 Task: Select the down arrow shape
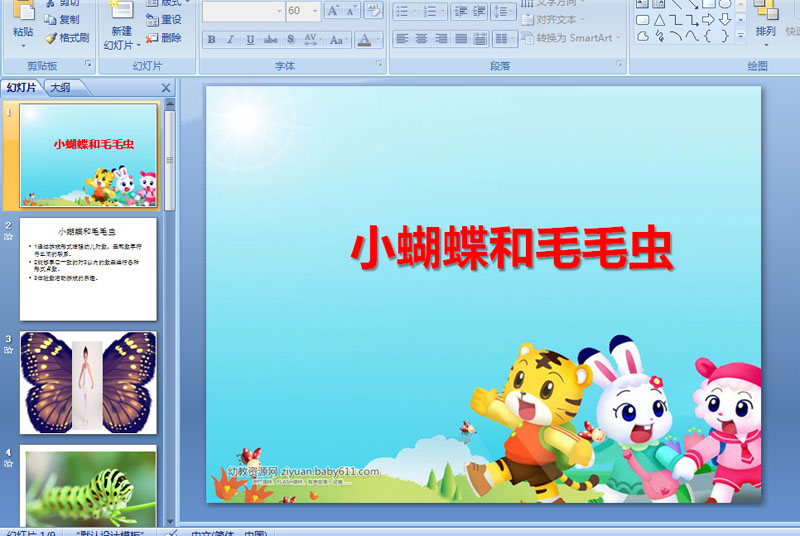coord(724,20)
